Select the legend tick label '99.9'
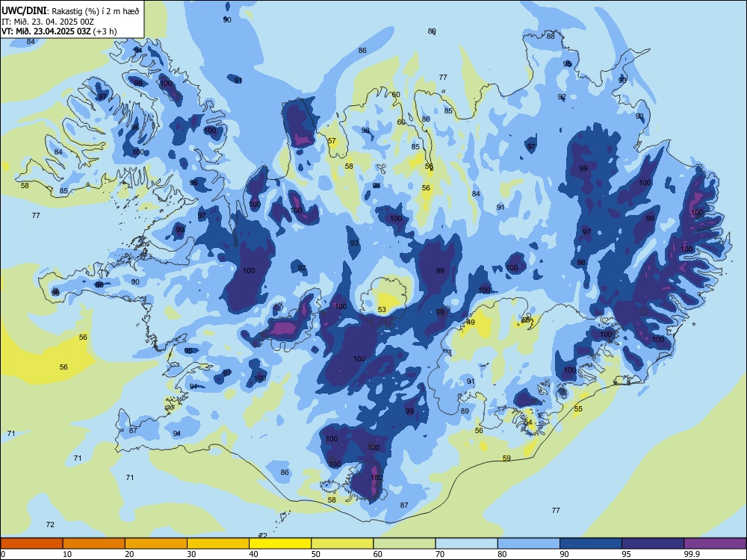This screenshot has width=747, height=560. click(x=692, y=554)
